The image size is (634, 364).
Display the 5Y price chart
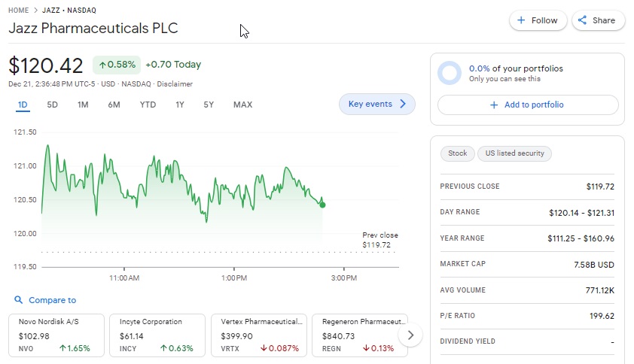coord(209,105)
